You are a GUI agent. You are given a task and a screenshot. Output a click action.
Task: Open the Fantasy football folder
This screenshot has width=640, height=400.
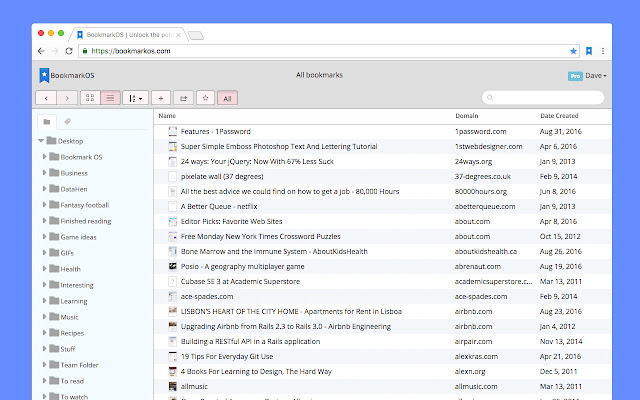coord(84,205)
